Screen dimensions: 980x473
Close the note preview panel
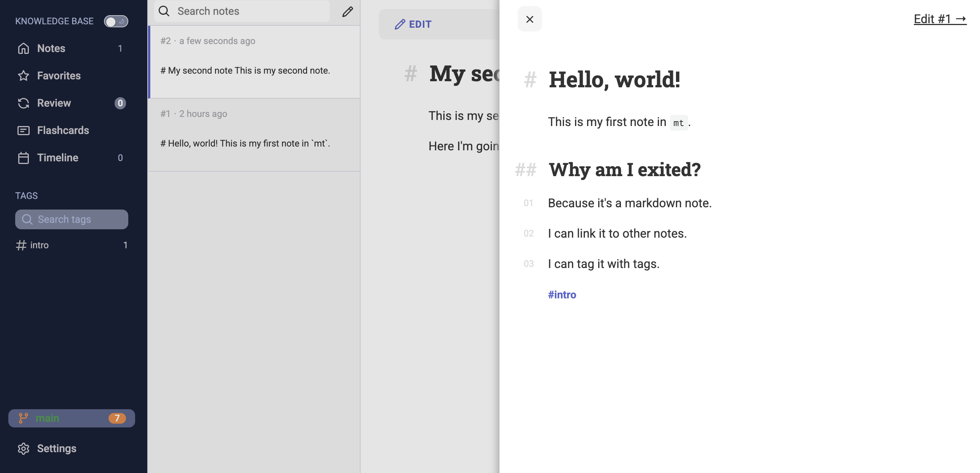pyautogui.click(x=529, y=19)
